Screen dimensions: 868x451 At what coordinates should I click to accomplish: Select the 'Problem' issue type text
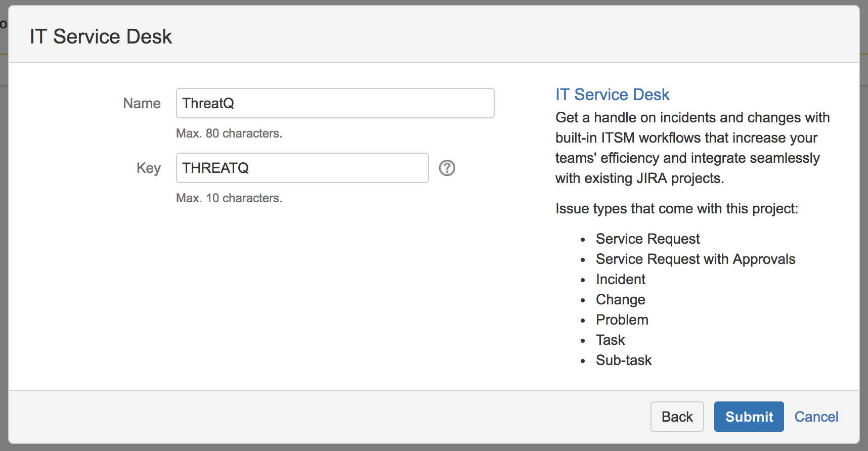pyautogui.click(x=622, y=320)
